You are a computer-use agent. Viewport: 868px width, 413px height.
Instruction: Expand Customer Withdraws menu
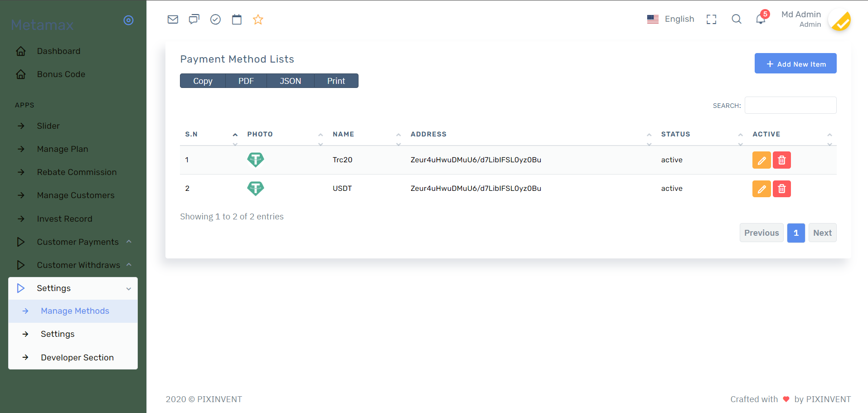tap(73, 265)
